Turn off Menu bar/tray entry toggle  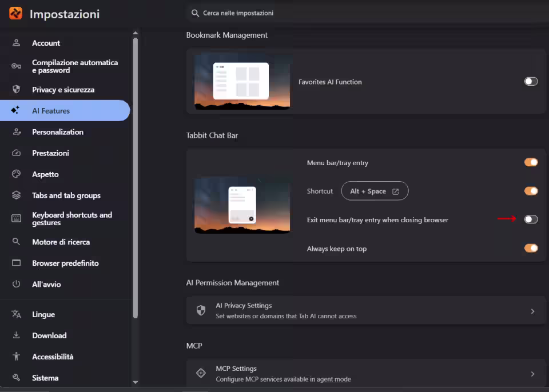531,162
